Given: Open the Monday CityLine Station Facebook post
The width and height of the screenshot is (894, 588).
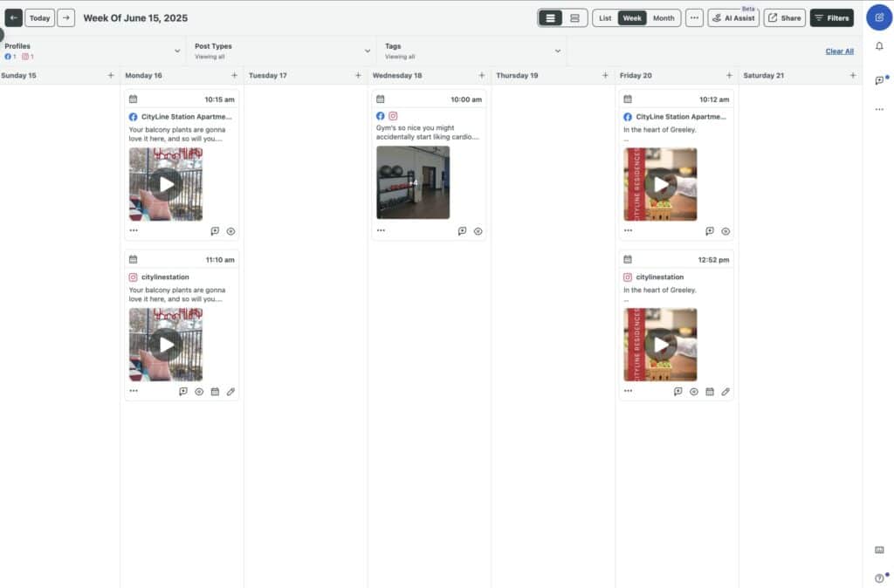Looking at the screenshot, I should [187, 117].
